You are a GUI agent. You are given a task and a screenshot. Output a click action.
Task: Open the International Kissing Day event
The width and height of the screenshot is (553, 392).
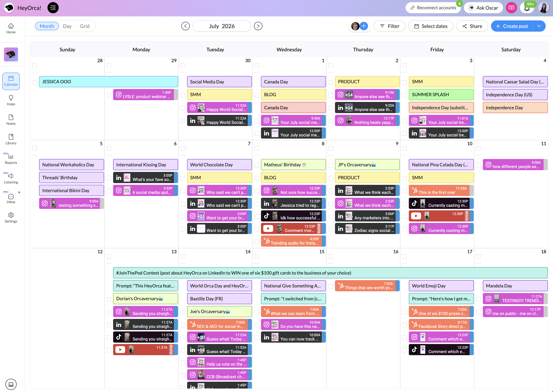pos(145,165)
